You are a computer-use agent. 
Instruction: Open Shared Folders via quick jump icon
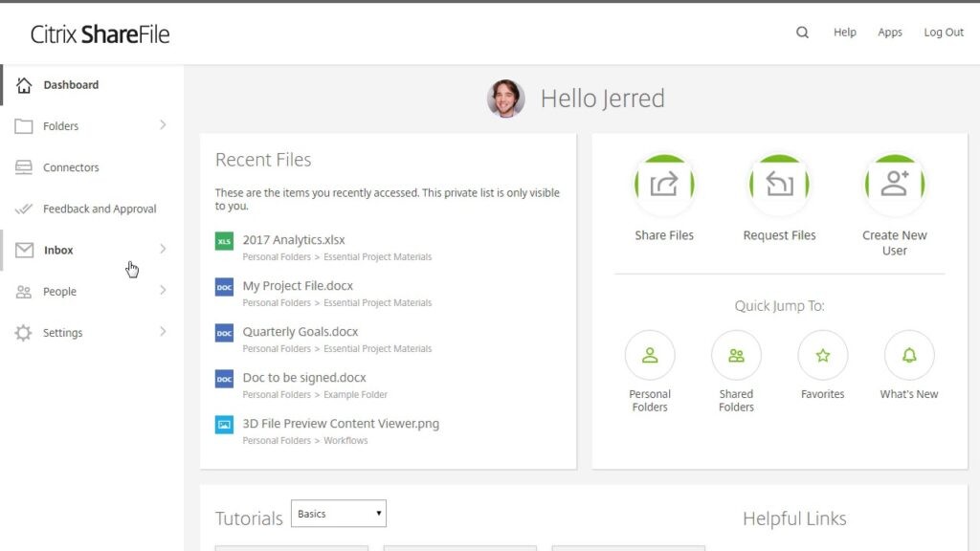coord(736,355)
